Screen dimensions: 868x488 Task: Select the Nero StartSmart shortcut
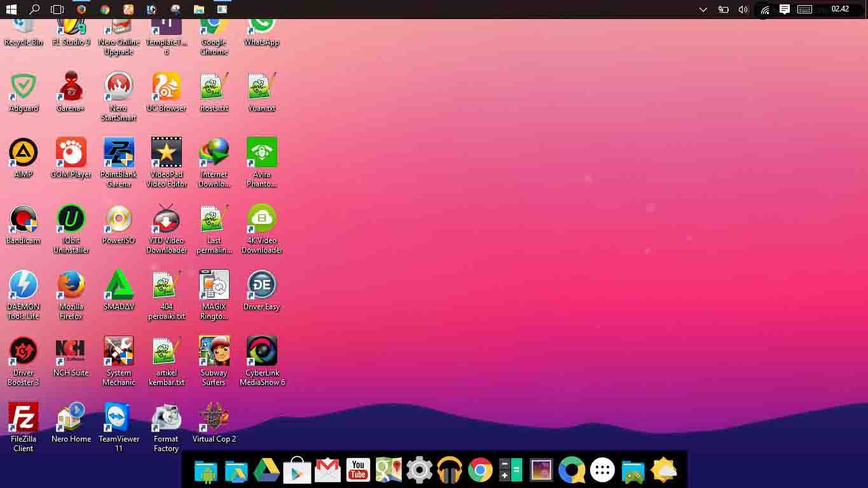point(118,97)
